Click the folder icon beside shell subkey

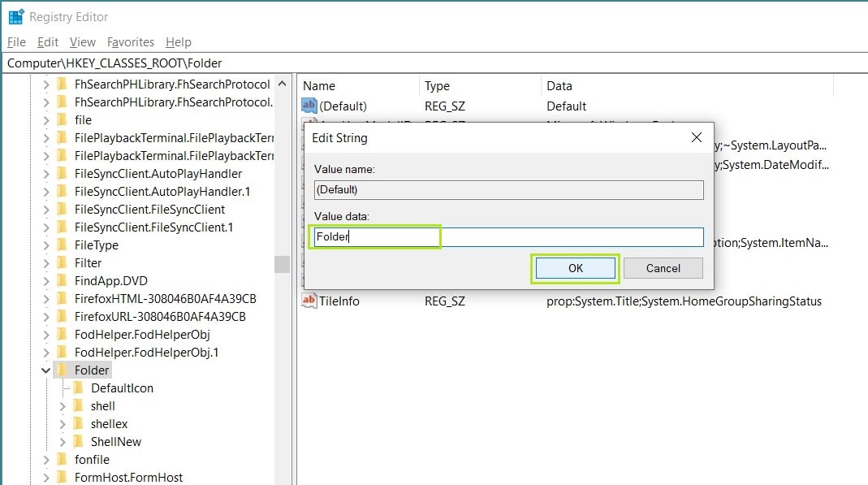[x=79, y=406]
